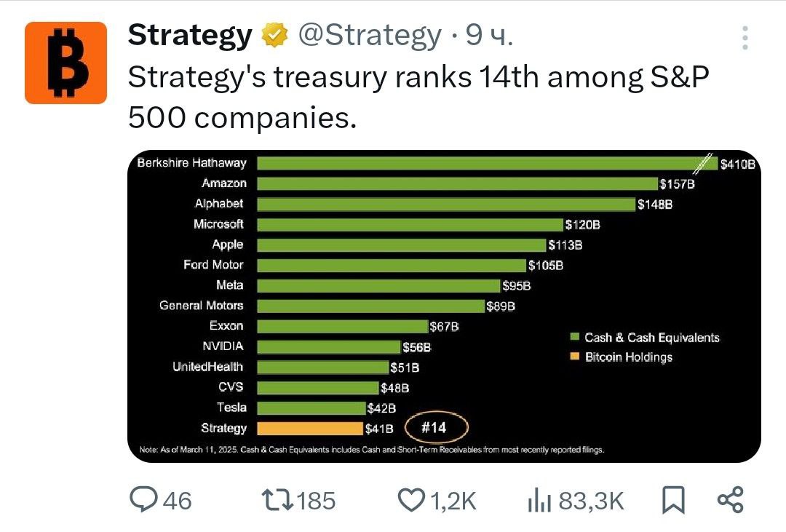This screenshot has height=532, width=786.
Task: Share the tweet via share icon
Action: coord(731,500)
